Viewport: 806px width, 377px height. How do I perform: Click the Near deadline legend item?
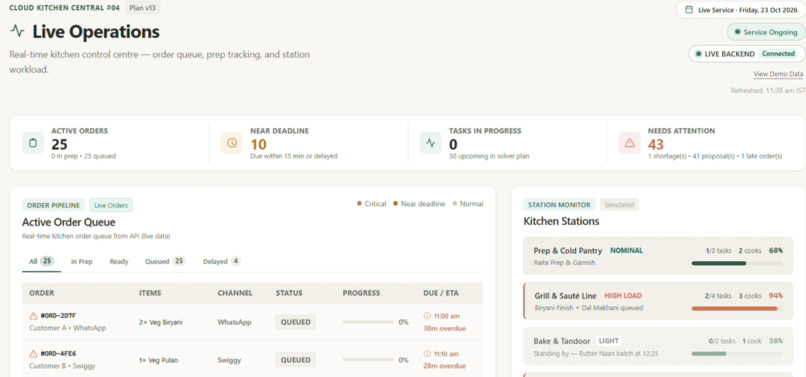pos(419,204)
